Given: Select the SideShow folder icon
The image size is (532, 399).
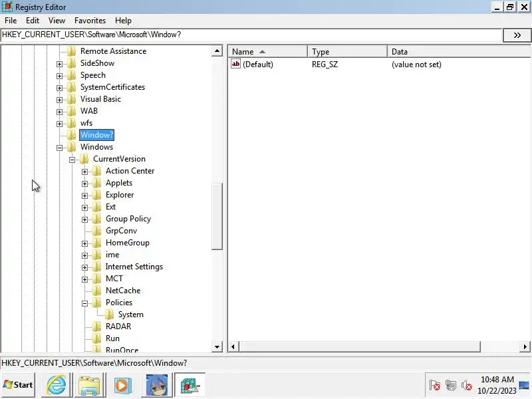Looking at the screenshot, I should (72, 63).
